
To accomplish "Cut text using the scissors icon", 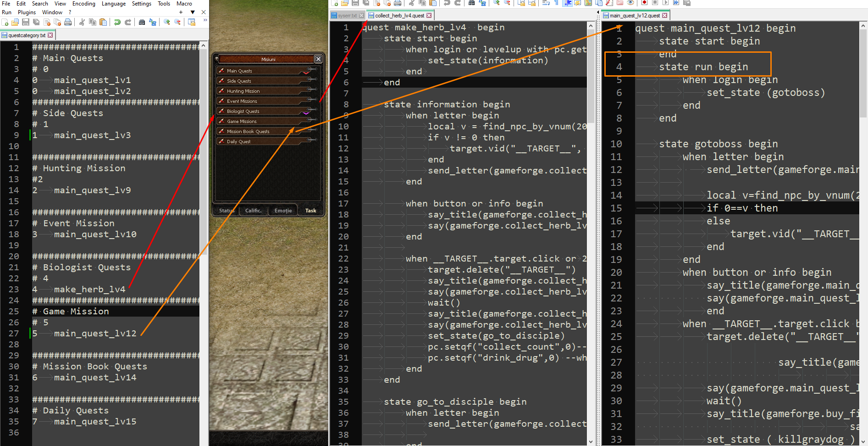I will coord(411,3).
